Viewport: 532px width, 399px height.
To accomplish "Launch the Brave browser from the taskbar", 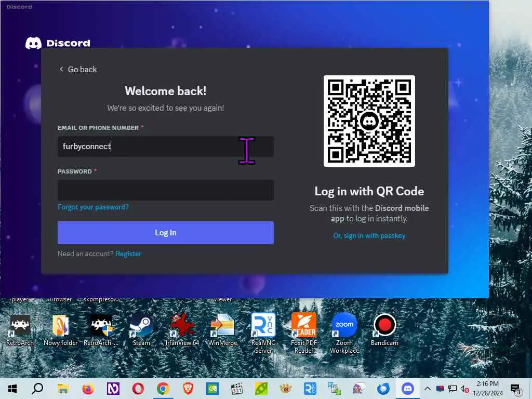I will [x=188, y=389].
